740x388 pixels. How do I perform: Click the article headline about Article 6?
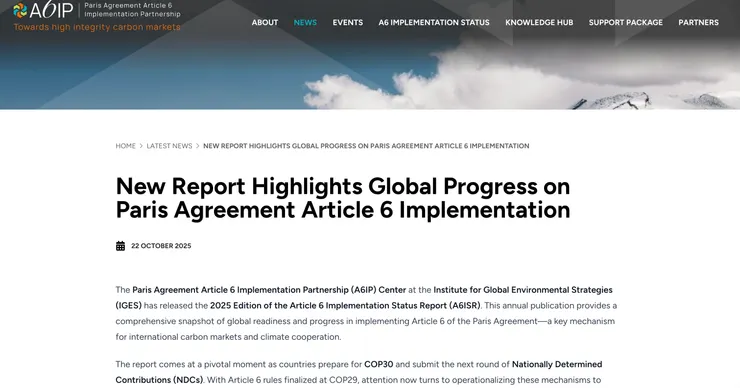pos(343,198)
